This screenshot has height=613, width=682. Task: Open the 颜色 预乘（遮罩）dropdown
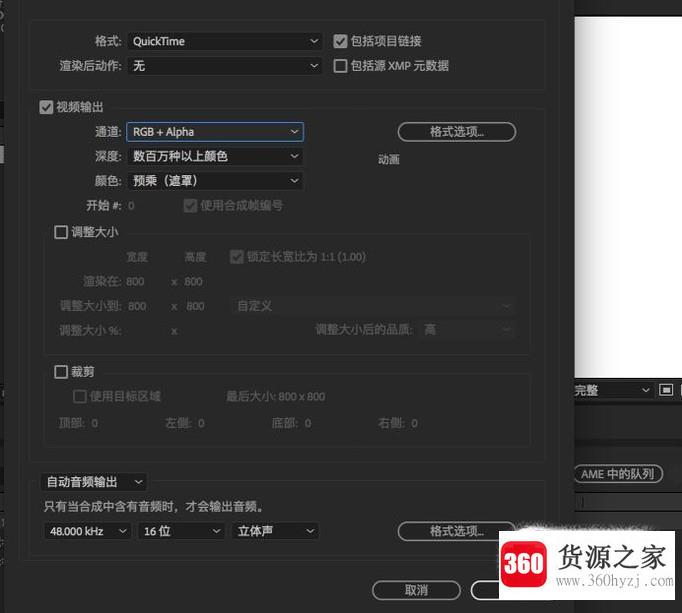[215, 181]
